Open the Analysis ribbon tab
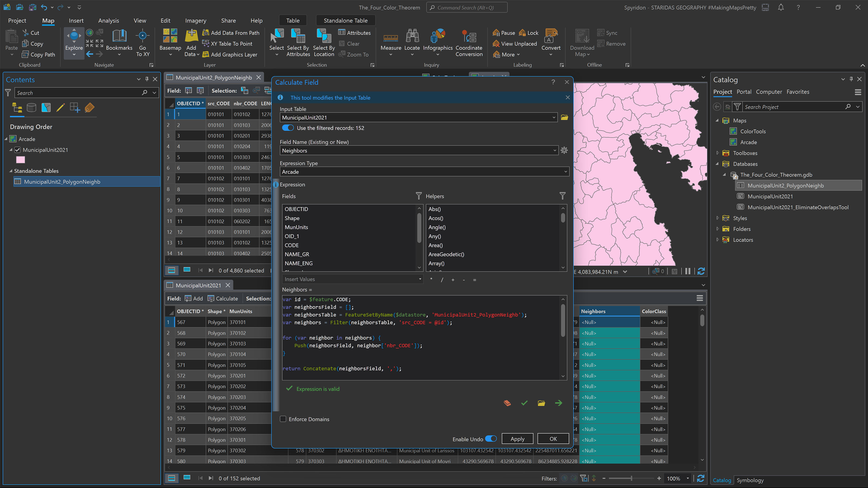The width and height of the screenshot is (868, 488). (108, 21)
